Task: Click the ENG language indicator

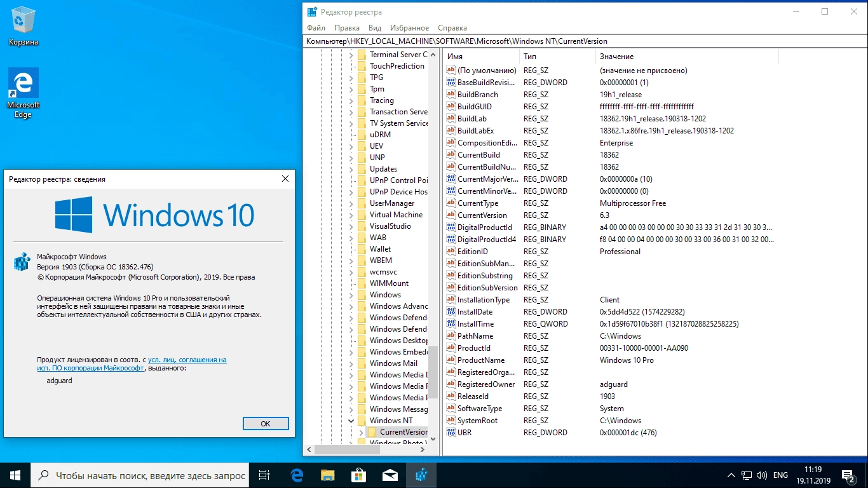Action: pyautogui.click(x=780, y=475)
